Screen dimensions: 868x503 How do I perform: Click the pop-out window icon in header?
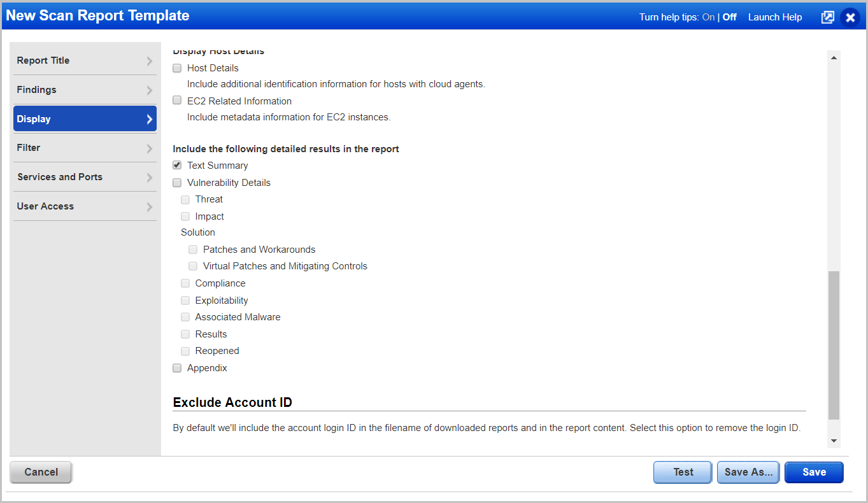click(x=827, y=17)
